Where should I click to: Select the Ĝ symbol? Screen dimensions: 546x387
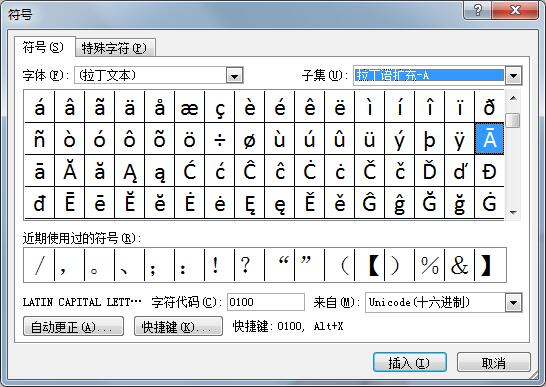(x=369, y=203)
